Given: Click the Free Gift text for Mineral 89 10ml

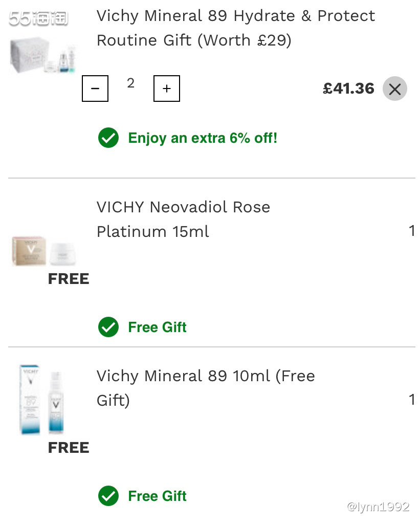Looking at the screenshot, I should pyautogui.click(x=157, y=496).
